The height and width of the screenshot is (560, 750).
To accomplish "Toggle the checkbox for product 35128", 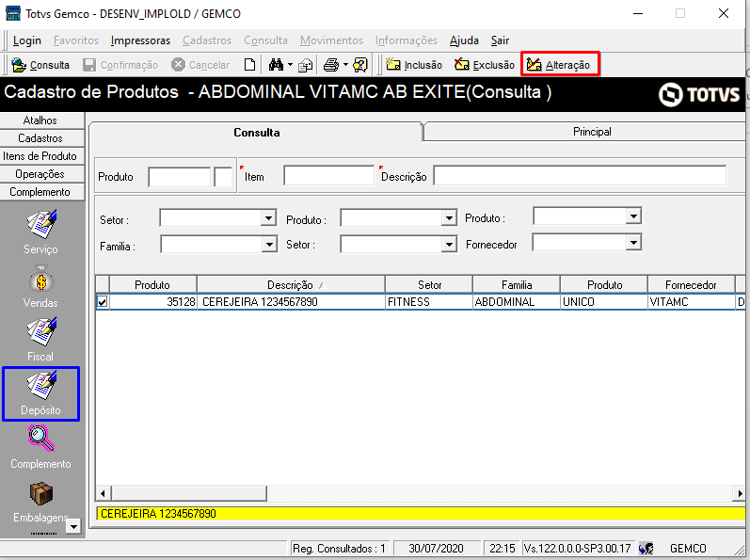I will [102, 302].
